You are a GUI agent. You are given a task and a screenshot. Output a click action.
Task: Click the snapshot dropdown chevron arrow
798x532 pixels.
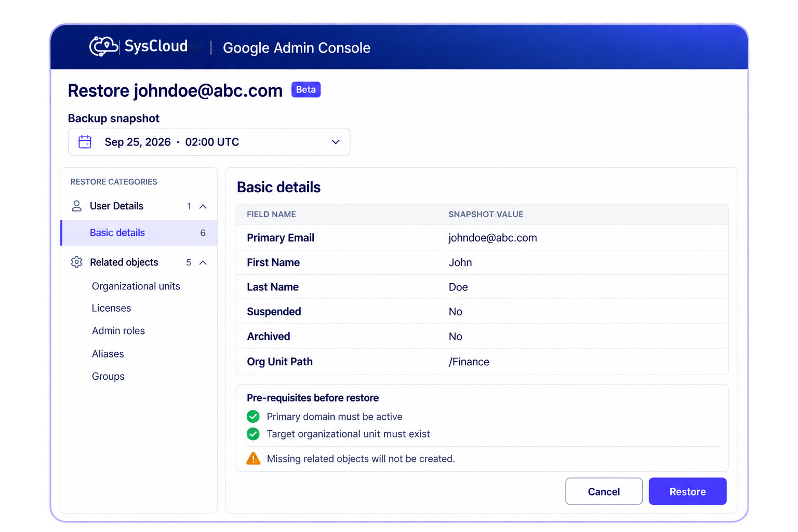point(336,142)
